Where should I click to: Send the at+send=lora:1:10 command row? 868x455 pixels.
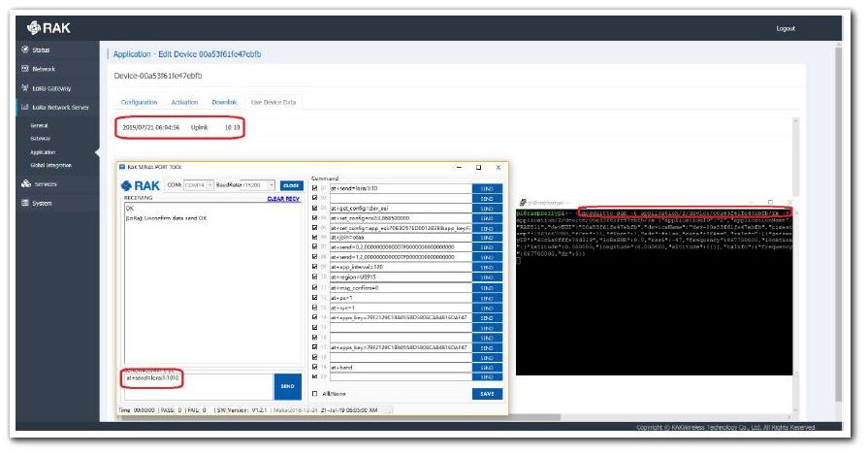[x=487, y=189]
